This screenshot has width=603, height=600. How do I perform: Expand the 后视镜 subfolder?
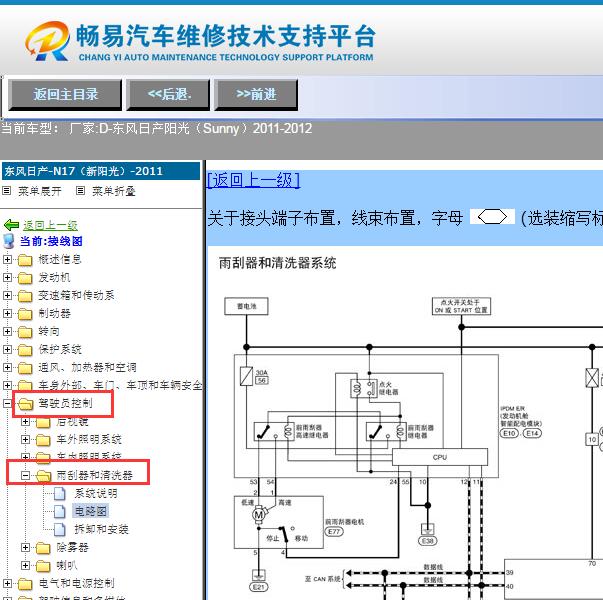[25, 422]
